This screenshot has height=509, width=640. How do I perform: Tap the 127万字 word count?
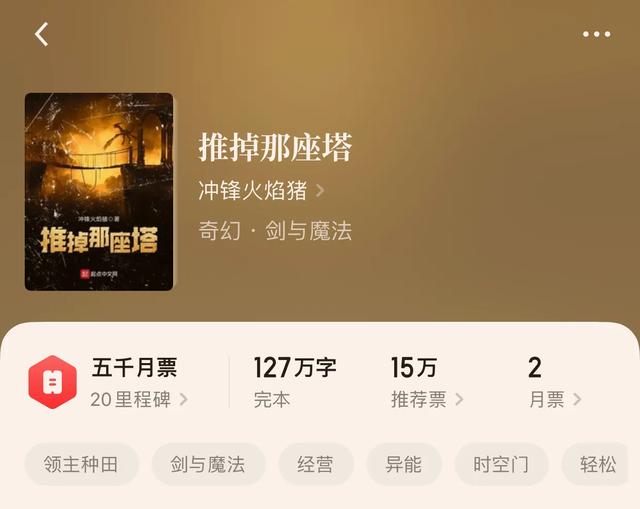(295, 367)
